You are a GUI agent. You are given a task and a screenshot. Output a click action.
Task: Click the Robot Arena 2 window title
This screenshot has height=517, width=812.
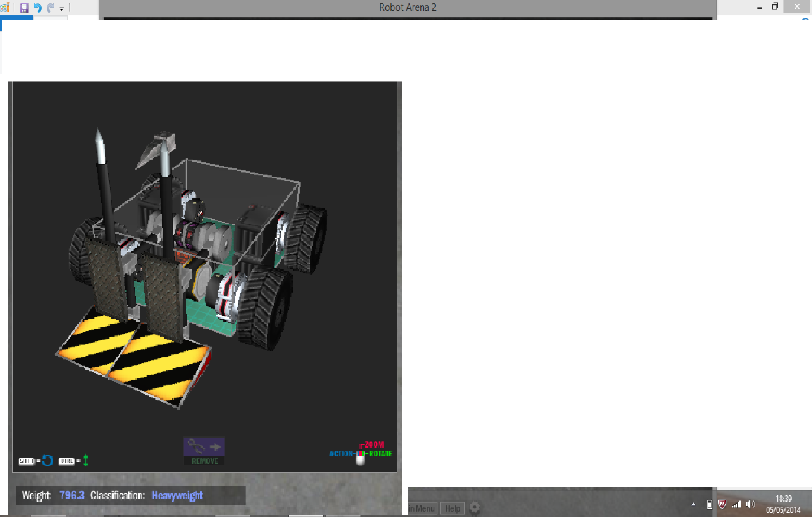pyautogui.click(x=408, y=7)
